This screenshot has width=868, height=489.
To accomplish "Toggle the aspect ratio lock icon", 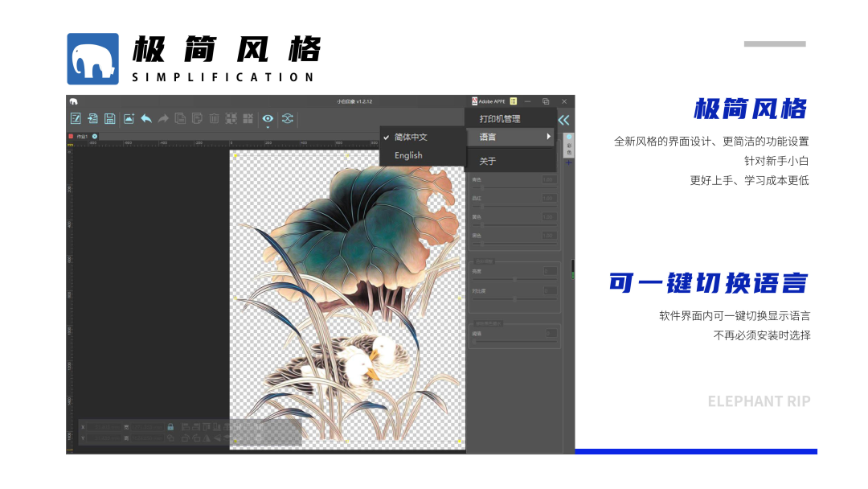I will point(170,426).
